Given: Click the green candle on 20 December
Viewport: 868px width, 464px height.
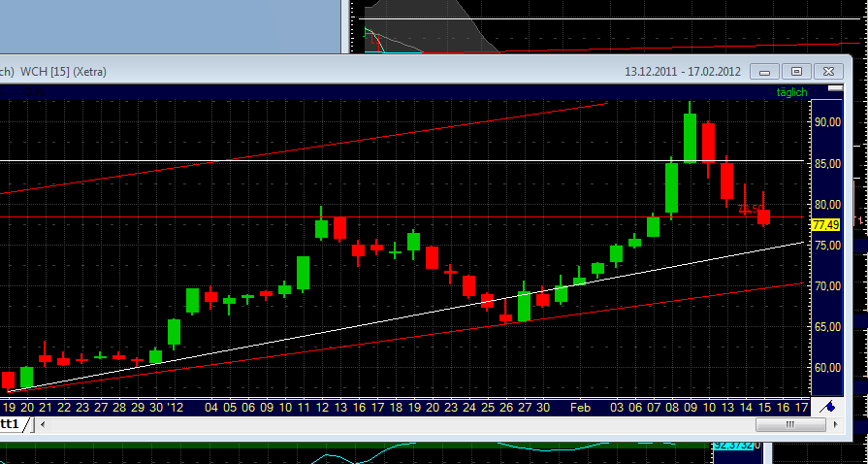Looking at the screenshot, I should click(27, 377).
